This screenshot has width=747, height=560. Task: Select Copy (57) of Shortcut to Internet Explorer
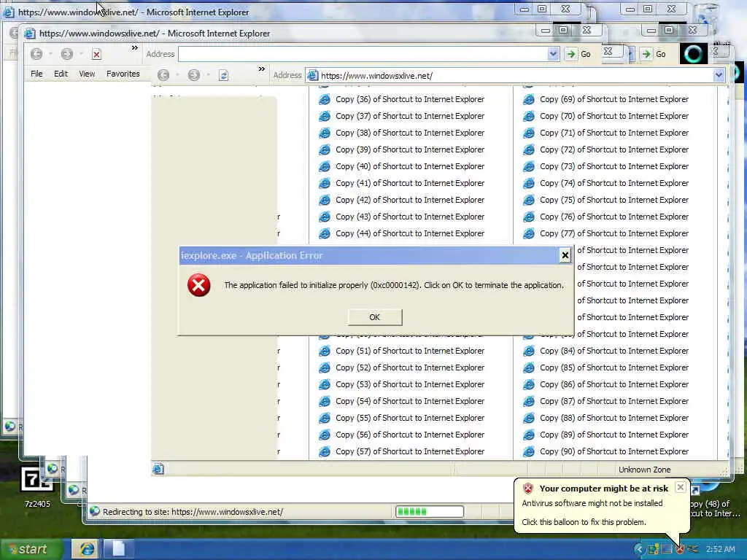(x=402, y=451)
